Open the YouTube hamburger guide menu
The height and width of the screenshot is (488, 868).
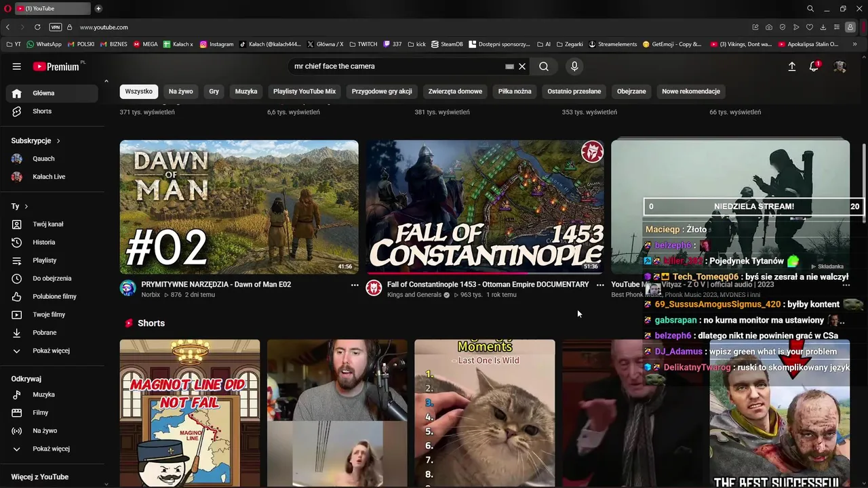(x=16, y=66)
